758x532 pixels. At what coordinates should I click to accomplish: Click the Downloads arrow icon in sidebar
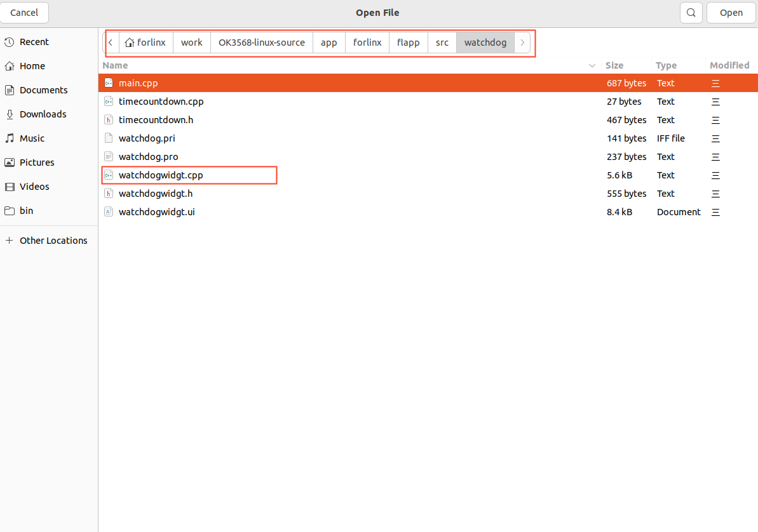10,114
